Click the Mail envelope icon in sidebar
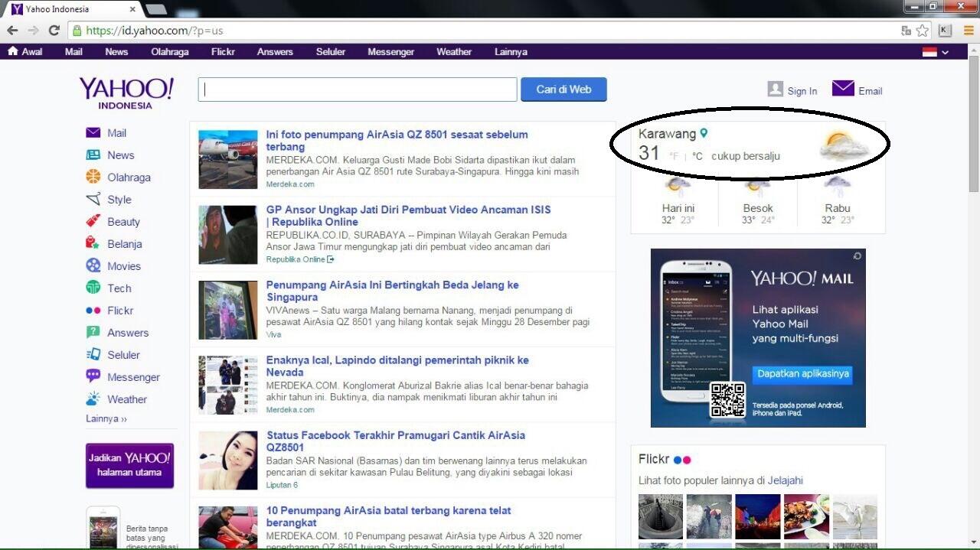The image size is (980, 550). pos(93,132)
